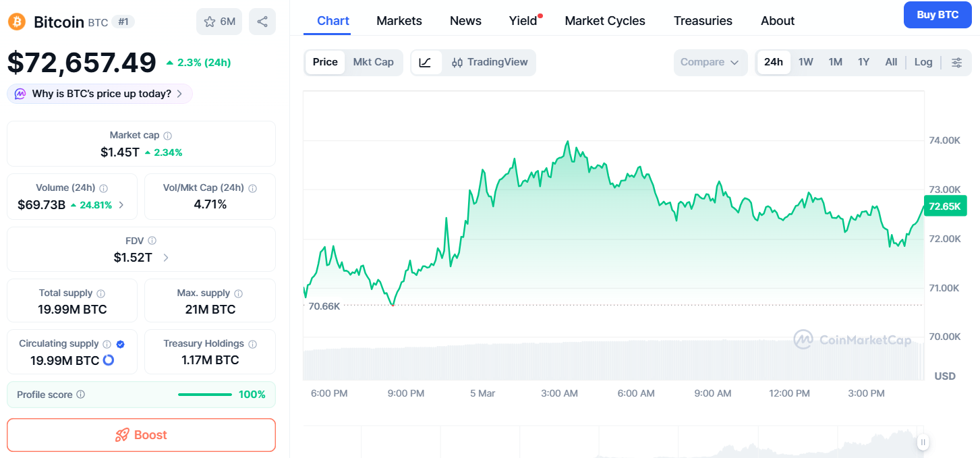980x458 pixels.
Task: Click the Profile score info icon
Action: pyautogui.click(x=81, y=395)
